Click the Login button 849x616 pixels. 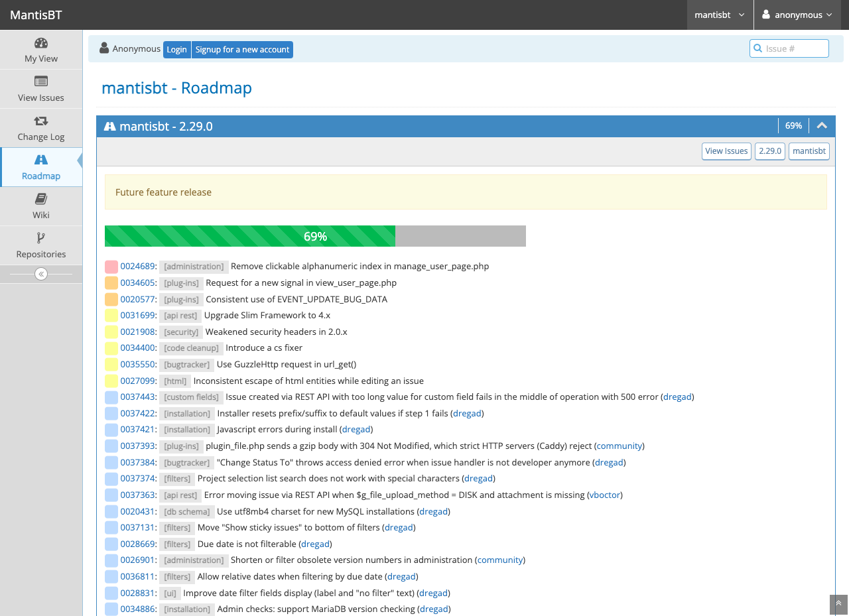(x=176, y=50)
